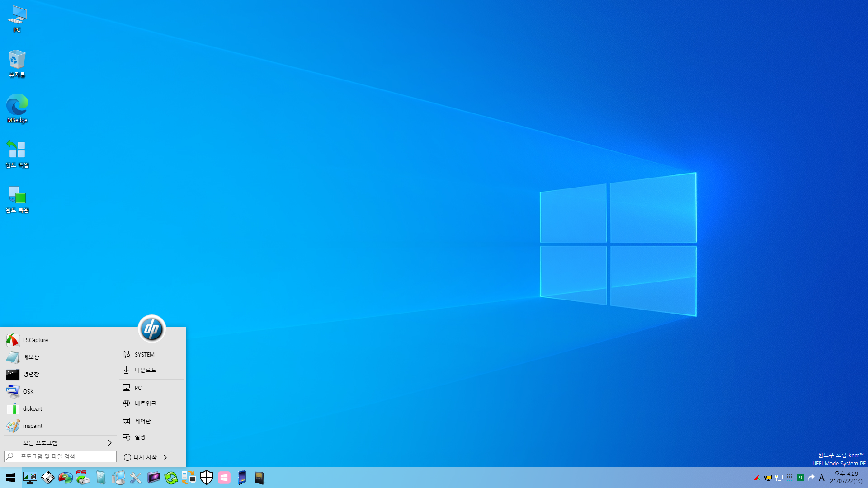868x488 pixels.
Task: Open the SYSTEM folder link
Action: 152,355
